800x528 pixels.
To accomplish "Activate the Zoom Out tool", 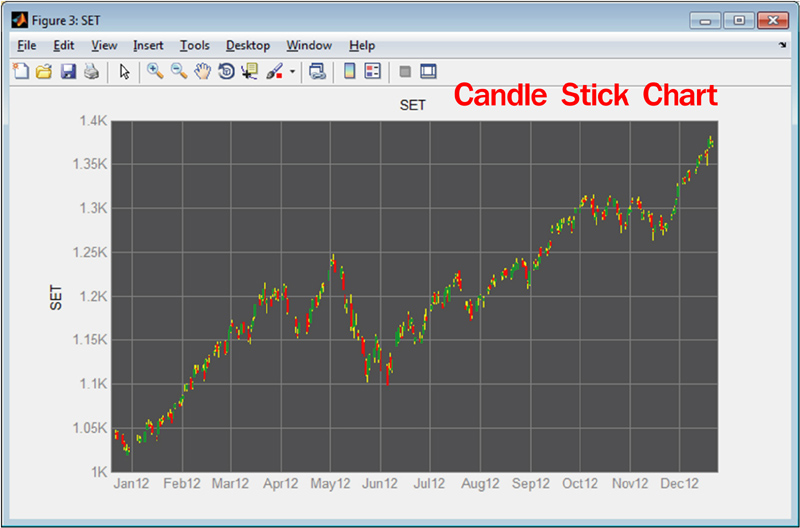I will pyautogui.click(x=179, y=71).
